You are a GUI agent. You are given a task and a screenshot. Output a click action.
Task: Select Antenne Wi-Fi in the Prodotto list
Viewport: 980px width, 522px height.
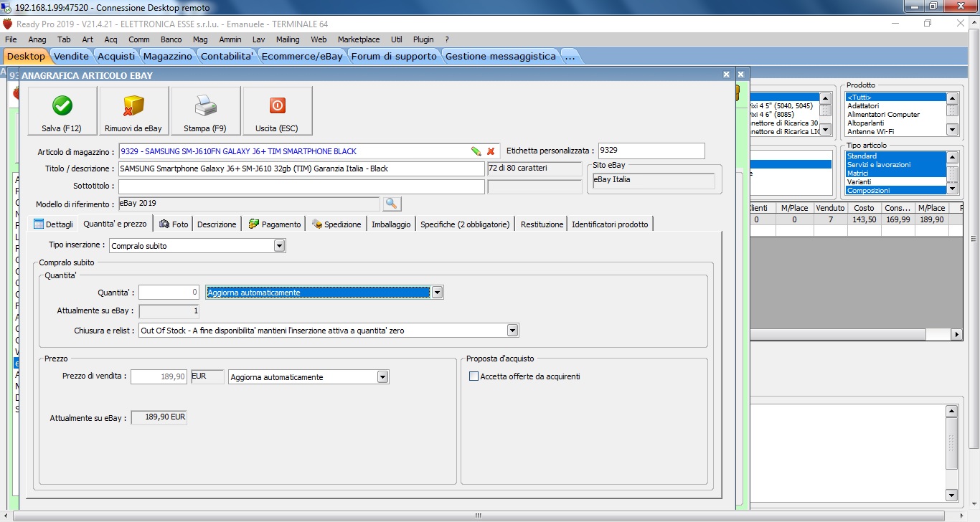pyautogui.click(x=895, y=132)
